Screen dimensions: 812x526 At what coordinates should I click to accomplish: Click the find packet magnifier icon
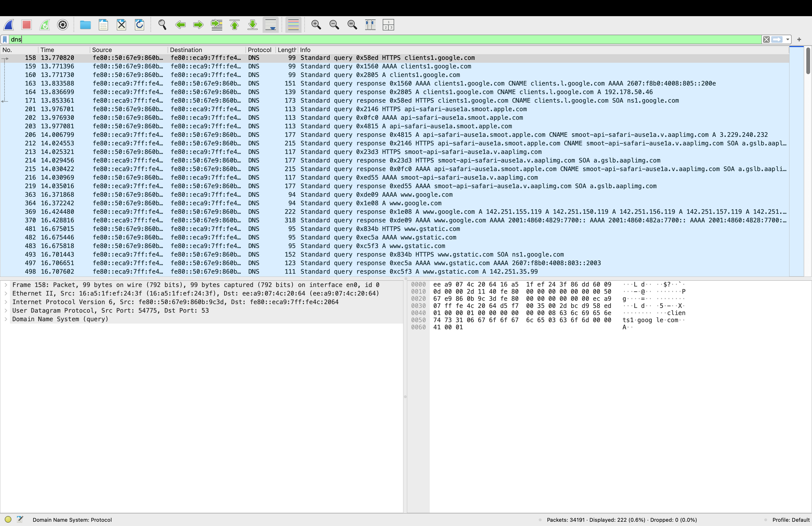click(162, 25)
